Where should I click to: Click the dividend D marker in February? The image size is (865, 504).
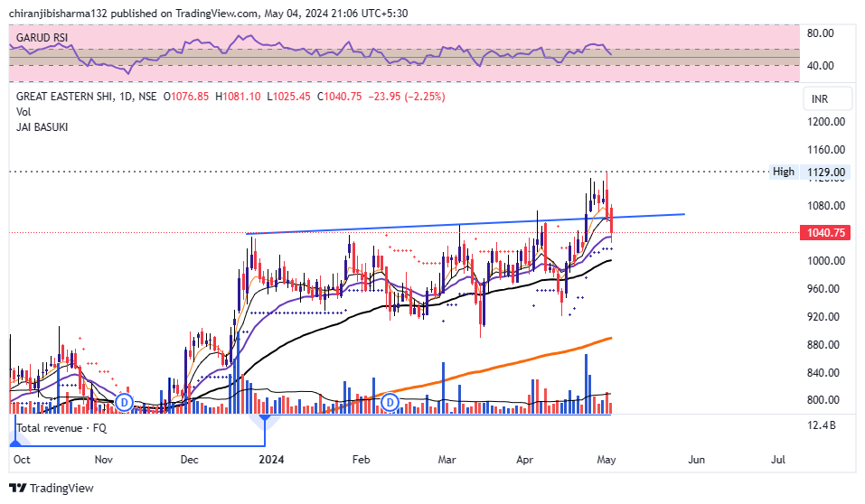[x=390, y=403]
